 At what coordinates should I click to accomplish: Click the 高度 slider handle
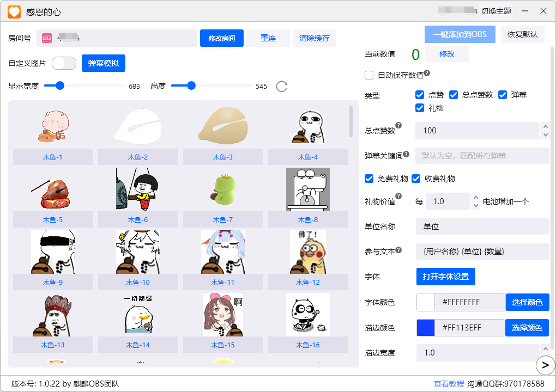(191, 85)
